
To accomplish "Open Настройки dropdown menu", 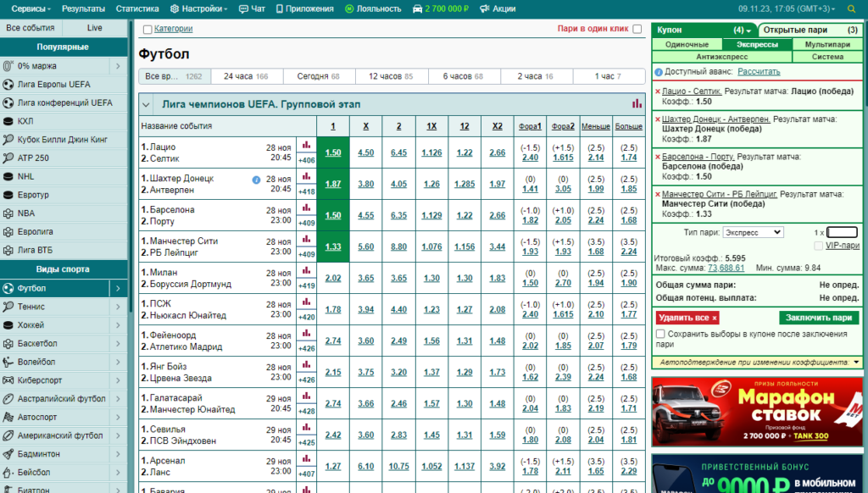I will (198, 8).
